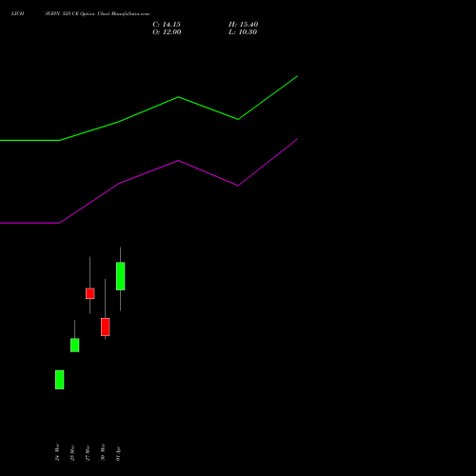Select the 30 Mar date axis label
Image resolution: width=476 pixels, height=476 pixels.
103,452
